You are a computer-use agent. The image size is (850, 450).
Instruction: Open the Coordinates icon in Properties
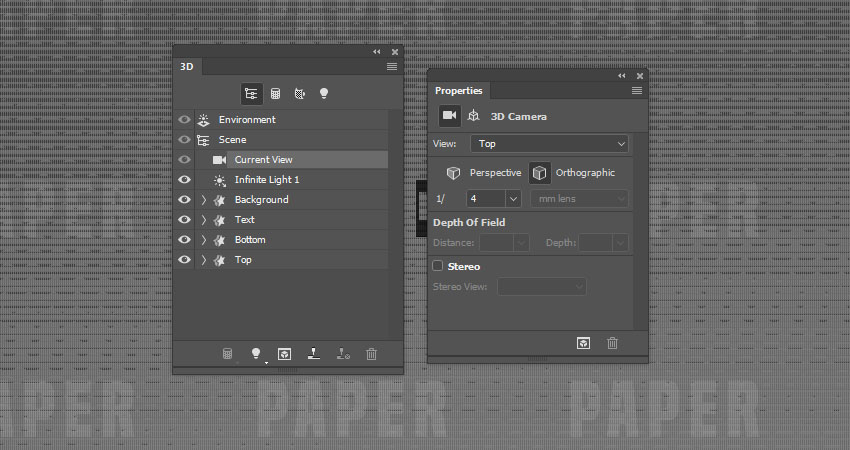coord(474,115)
